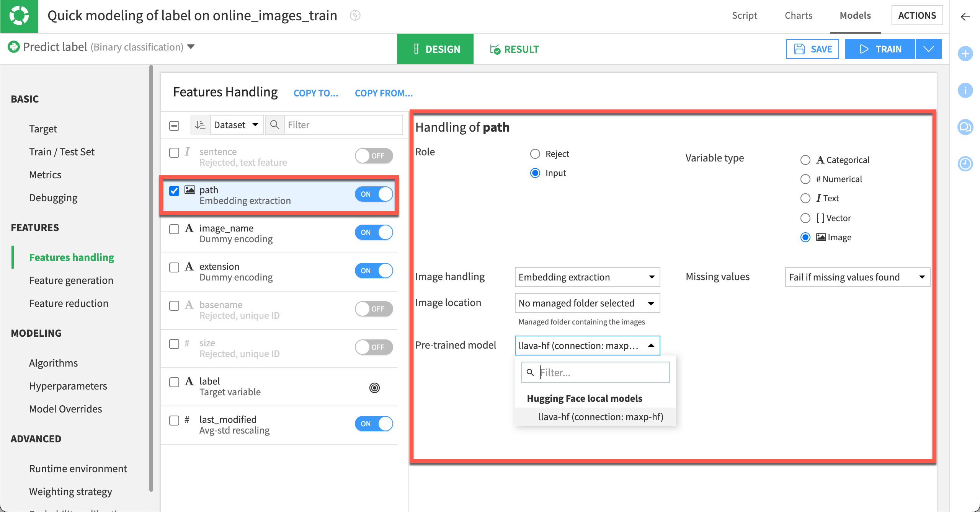
Task: Click the search magnifier in the feature filter
Action: (274, 124)
